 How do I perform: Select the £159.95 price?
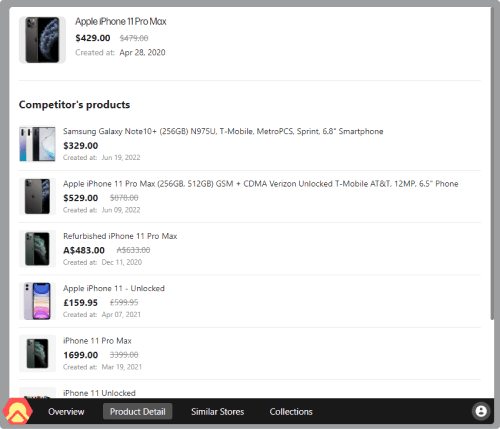pos(80,303)
